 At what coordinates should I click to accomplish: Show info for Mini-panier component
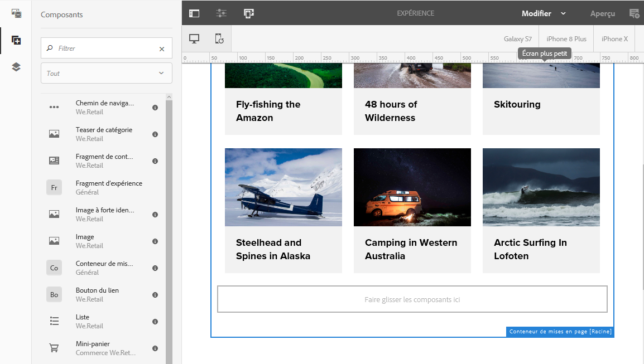(155, 348)
